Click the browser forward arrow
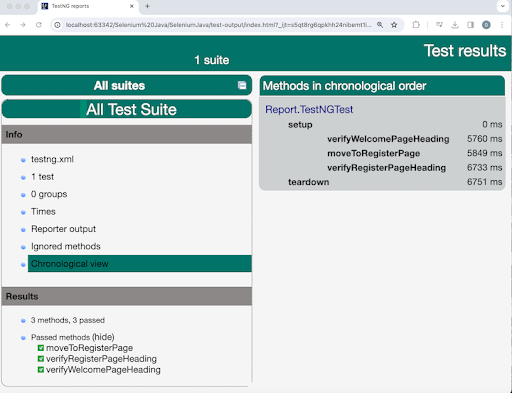 (23, 25)
